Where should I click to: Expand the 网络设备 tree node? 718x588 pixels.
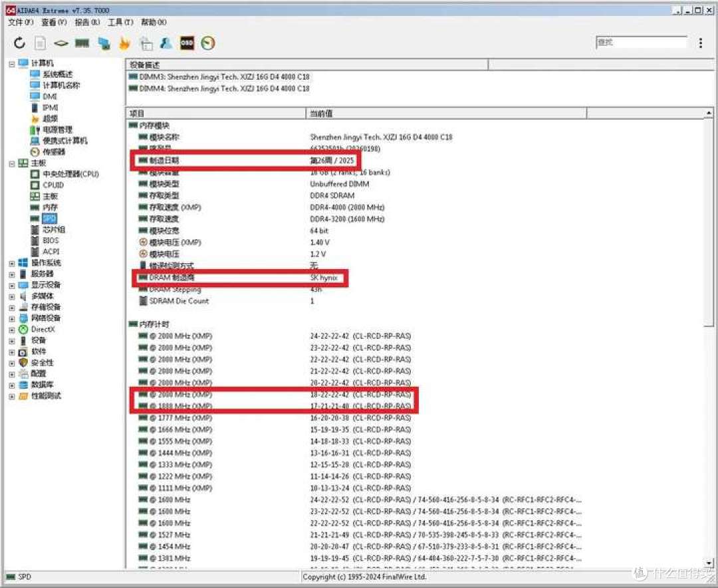12,318
